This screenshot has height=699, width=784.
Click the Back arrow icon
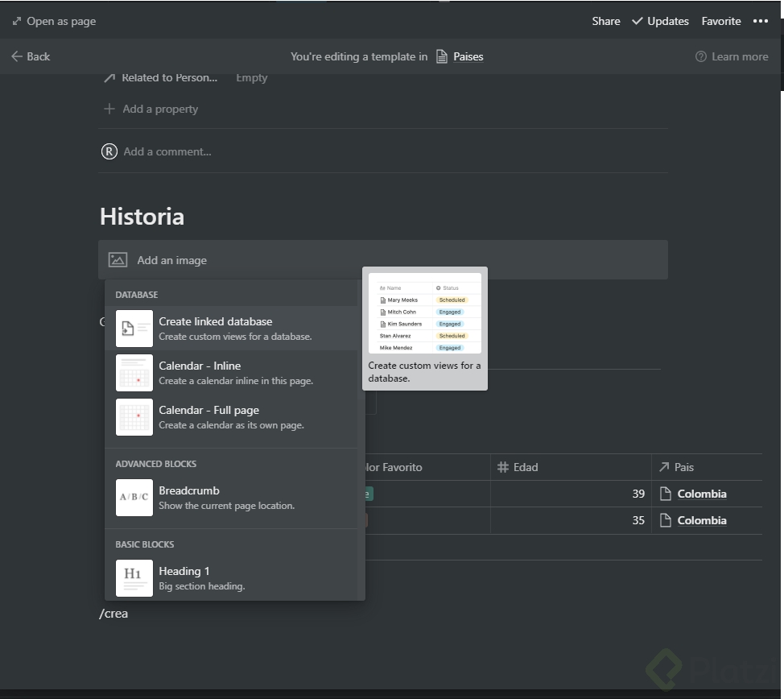[x=17, y=56]
